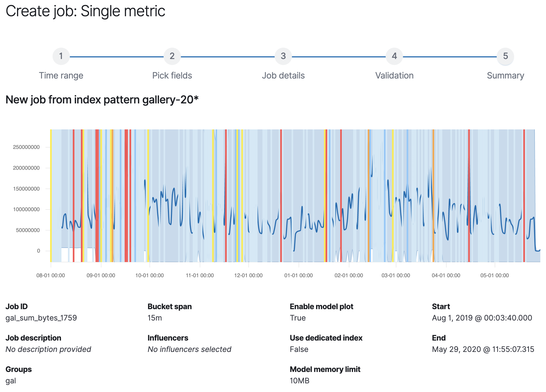Open the Bucket span 15m selector

point(155,318)
